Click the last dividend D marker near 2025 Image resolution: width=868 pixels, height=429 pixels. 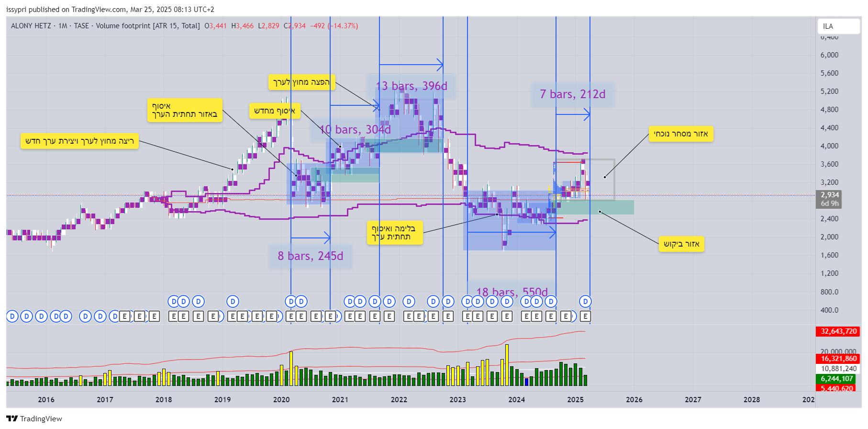pos(585,301)
